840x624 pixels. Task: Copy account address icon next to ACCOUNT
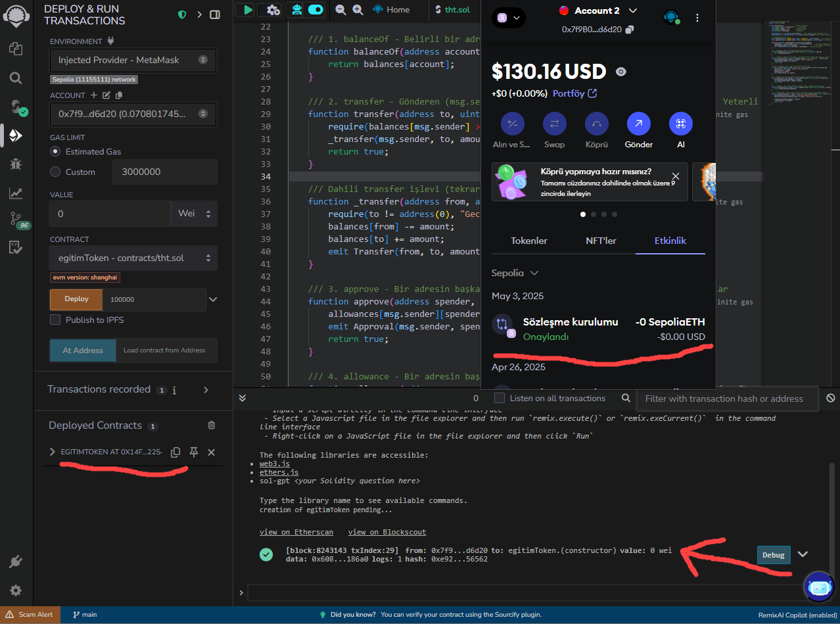(x=119, y=95)
